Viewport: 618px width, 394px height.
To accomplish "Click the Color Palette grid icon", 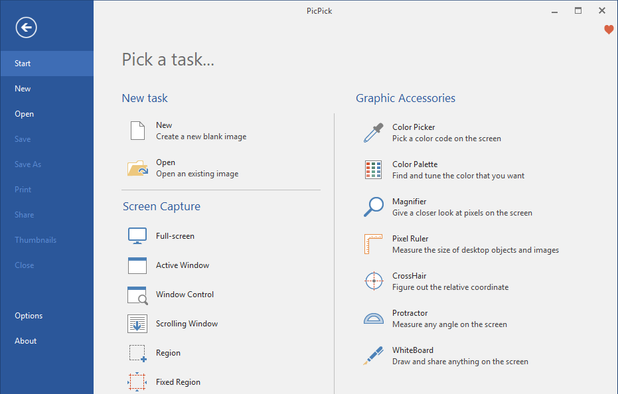I will [x=373, y=170].
